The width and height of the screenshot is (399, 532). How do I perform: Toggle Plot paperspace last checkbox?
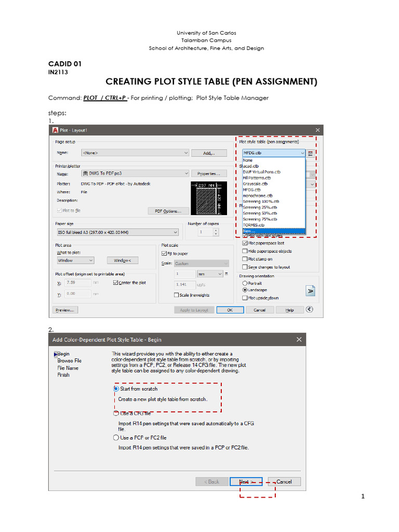click(x=245, y=243)
